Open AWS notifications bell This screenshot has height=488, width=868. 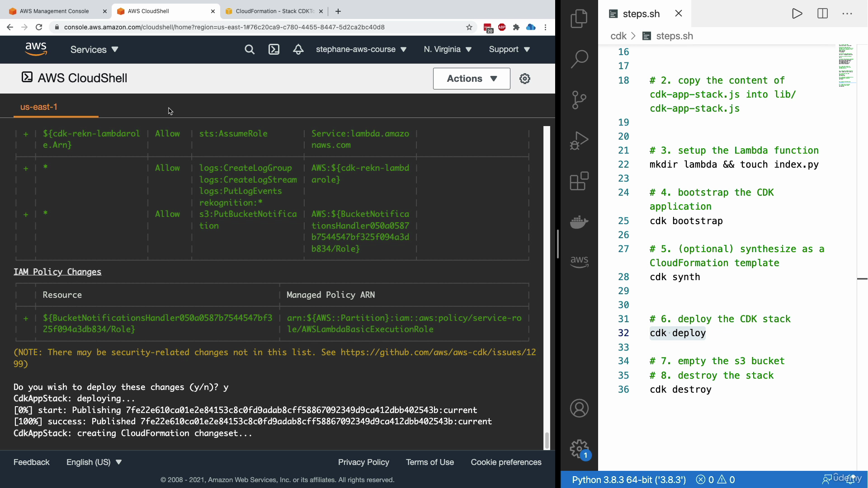click(298, 49)
